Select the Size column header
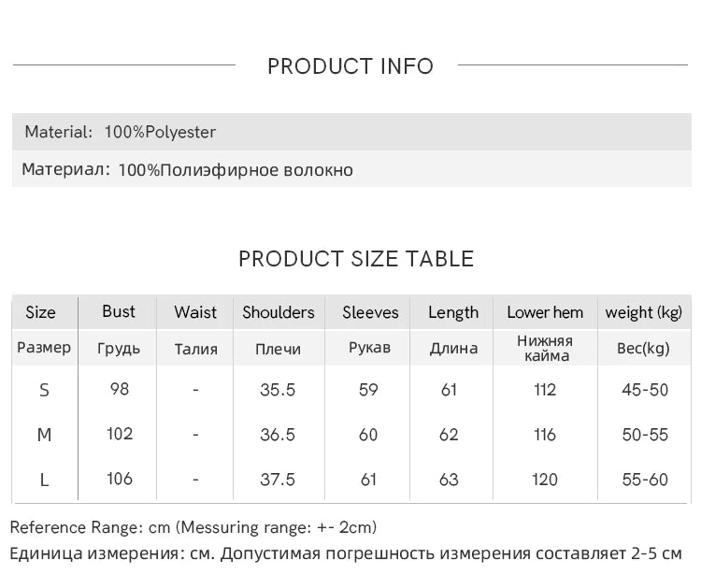Screen dimensions: 701x588 pyautogui.click(x=40, y=312)
